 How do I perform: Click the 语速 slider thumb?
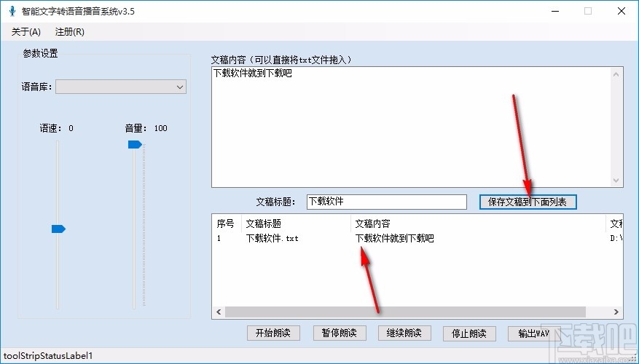pos(58,229)
